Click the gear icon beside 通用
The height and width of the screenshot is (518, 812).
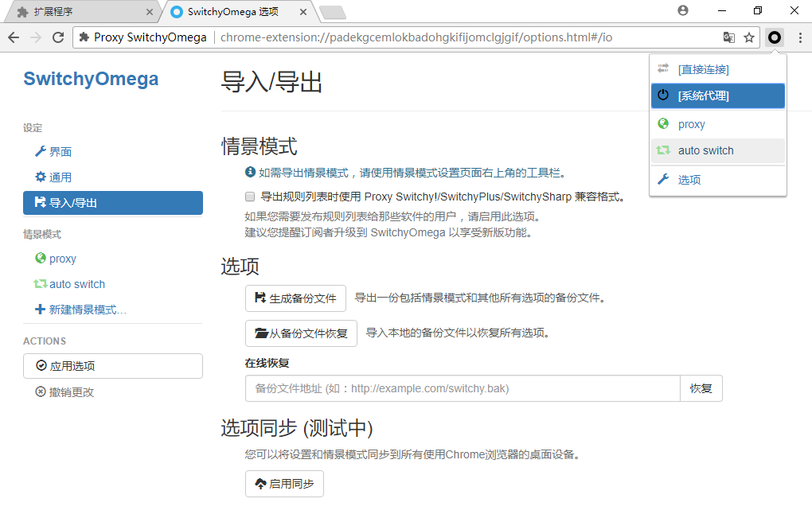(x=41, y=177)
